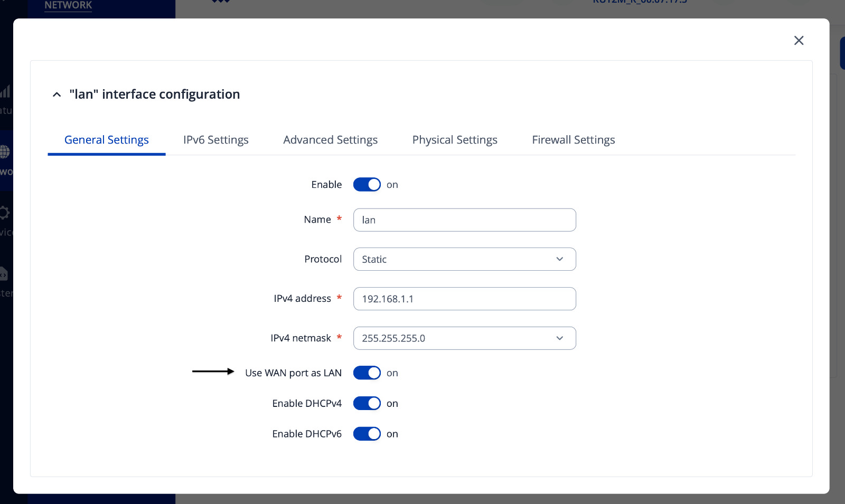The width and height of the screenshot is (845, 504).
Task: Click the Status signal bars sidebar icon
Action: click(x=5, y=91)
